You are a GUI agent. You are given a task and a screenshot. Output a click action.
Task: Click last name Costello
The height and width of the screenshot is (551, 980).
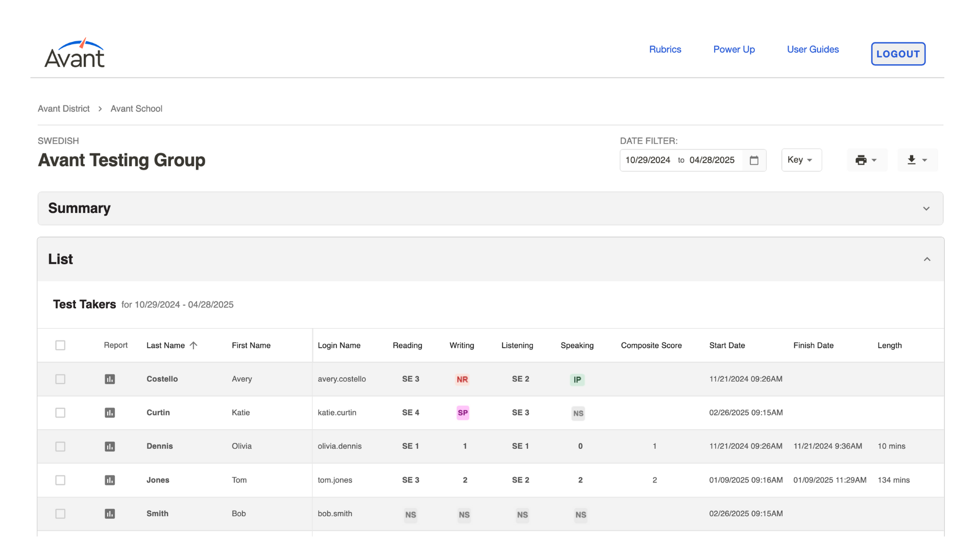click(162, 379)
